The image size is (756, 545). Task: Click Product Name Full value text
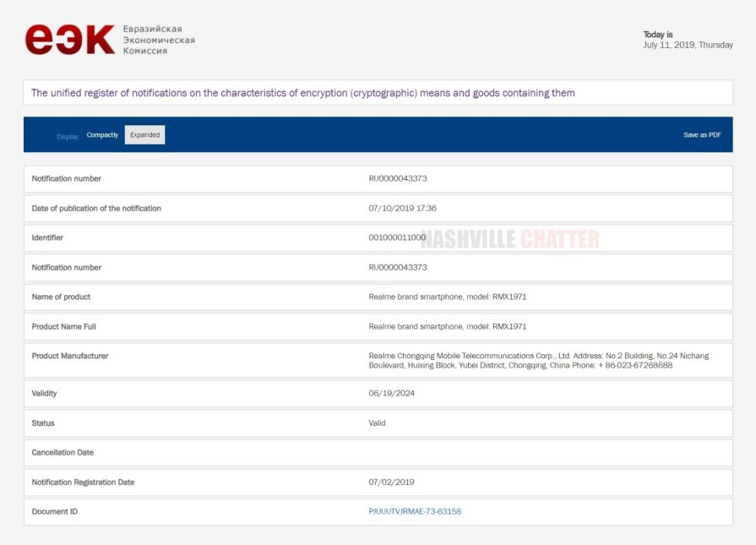(448, 326)
